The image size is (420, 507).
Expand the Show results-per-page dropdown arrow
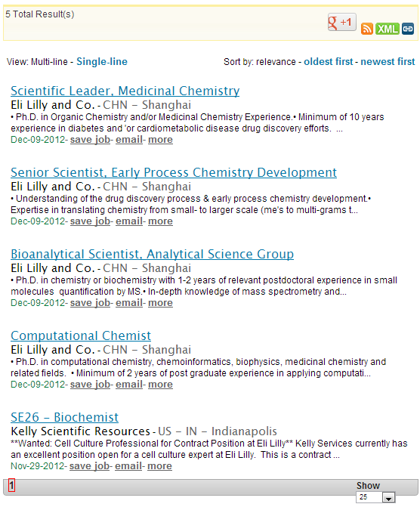388,497
